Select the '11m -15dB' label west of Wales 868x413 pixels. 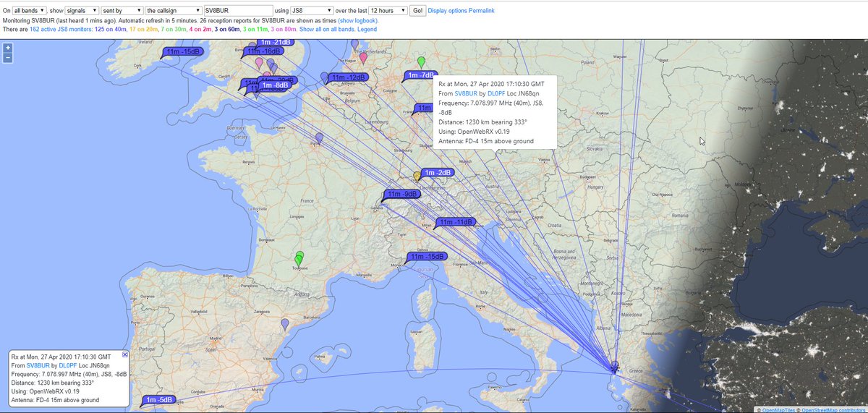(x=182, y=52)
